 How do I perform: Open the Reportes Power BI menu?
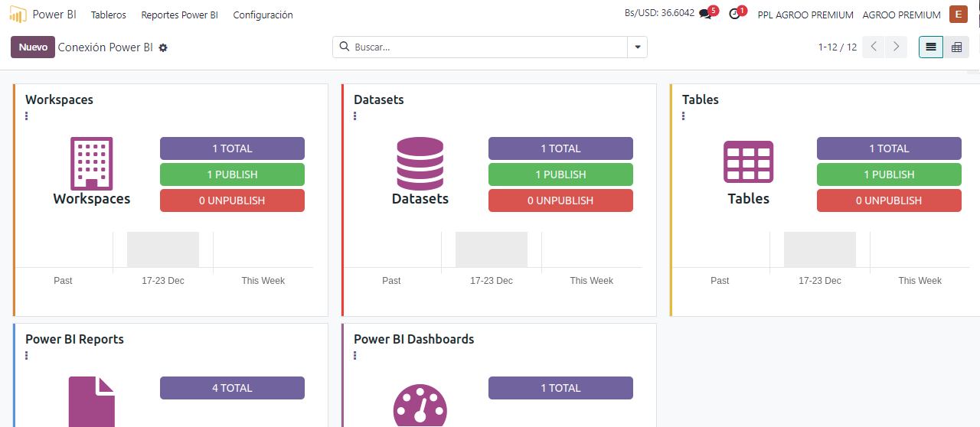[179, 15]
